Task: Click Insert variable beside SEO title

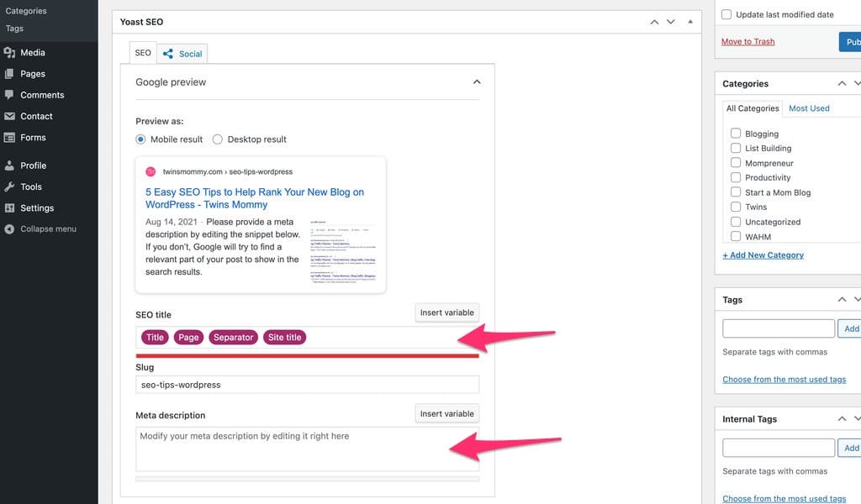Action: pyautogui.click(x=446, y=312)
